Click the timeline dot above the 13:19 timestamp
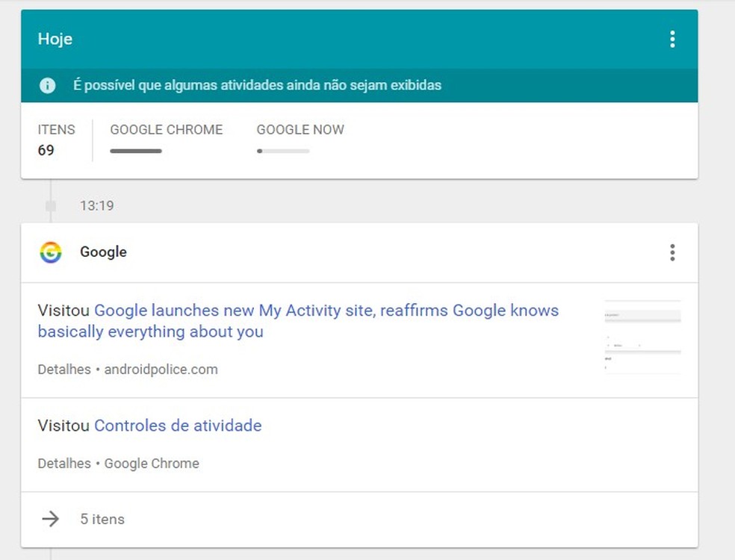 [50, 205]
